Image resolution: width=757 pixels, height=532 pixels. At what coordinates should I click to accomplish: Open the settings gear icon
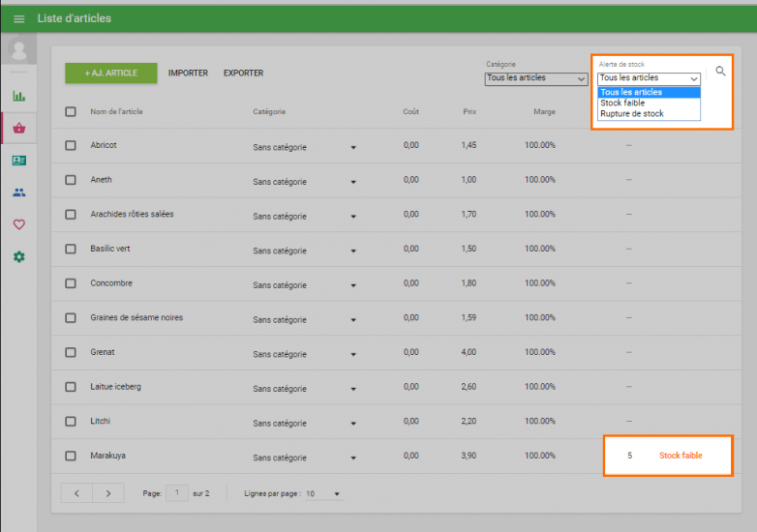coord(18,256)
